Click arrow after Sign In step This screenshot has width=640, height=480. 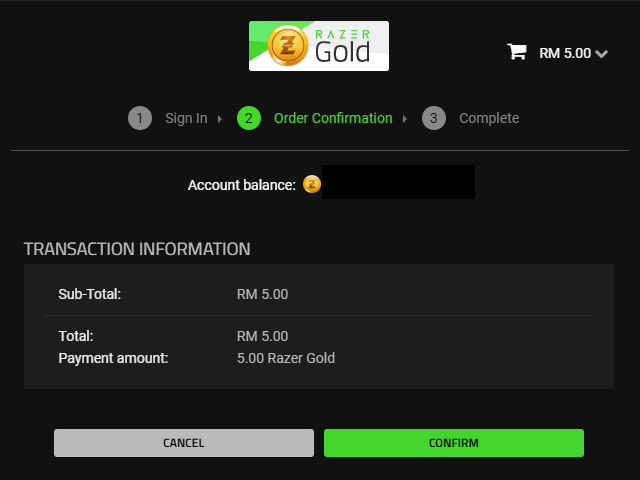point(220,119)
